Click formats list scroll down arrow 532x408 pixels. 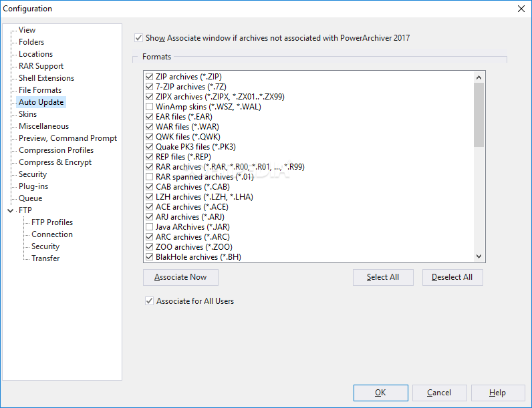(479, 256)
